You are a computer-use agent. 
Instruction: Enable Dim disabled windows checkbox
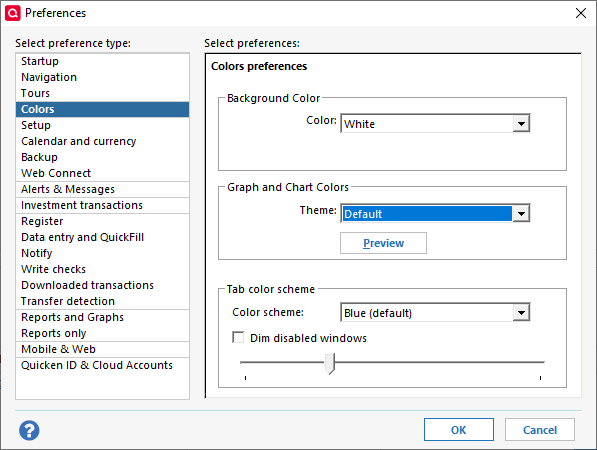[x=238, y=337]
